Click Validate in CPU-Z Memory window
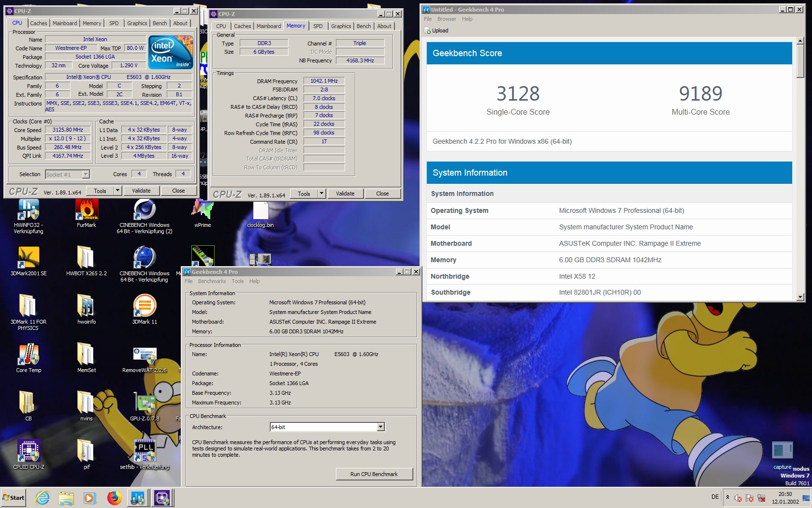Image resolution: width=812 pixels, height=508 pixels. [345, 194]
